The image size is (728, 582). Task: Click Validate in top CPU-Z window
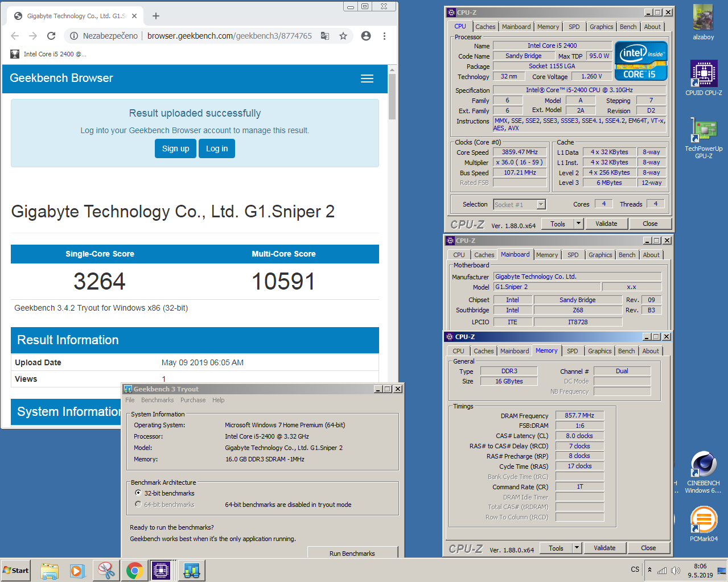(606, 224)
